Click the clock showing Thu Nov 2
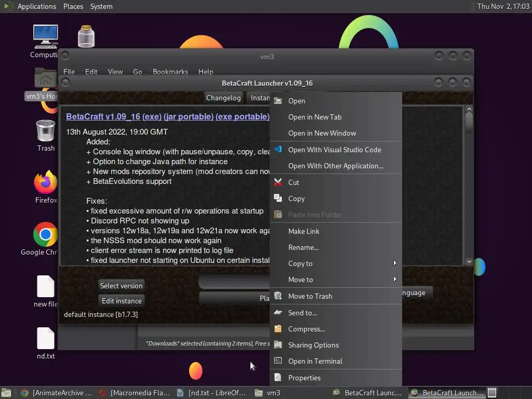 click(503, 6)
